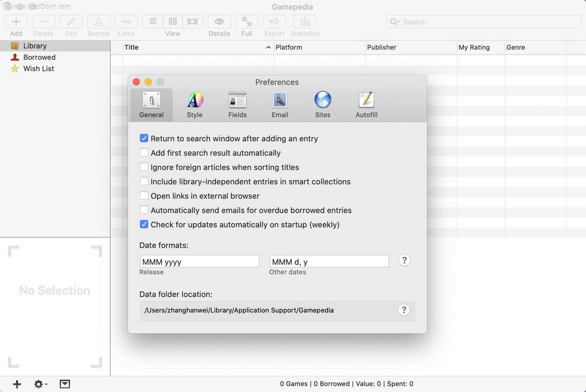Open the Fields preferences tab
This screenshot has height=392, width=586.
tap(237, 105)
